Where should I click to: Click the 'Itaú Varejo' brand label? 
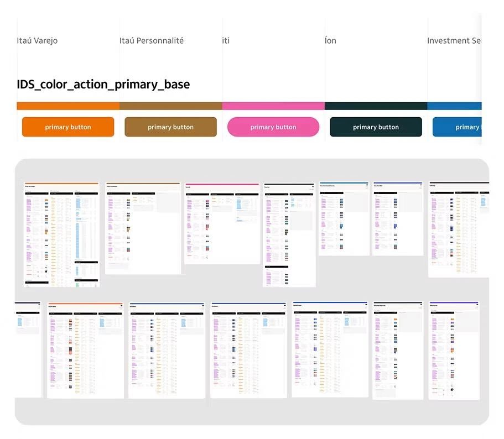pyautogui.click(x=37, y=41)
